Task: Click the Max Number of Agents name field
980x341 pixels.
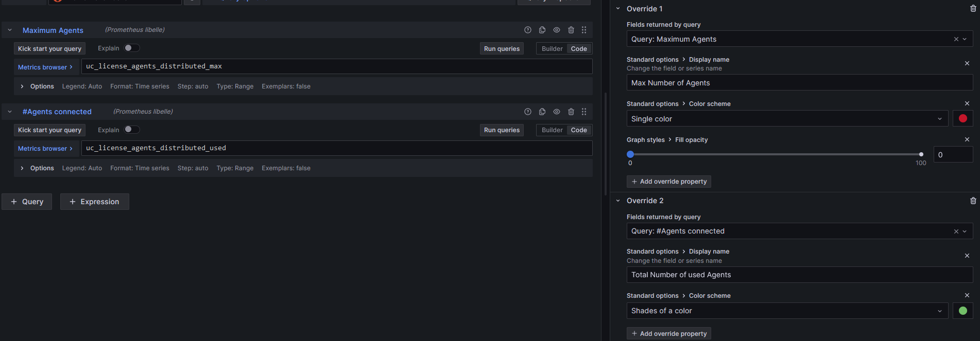Action: click(799, 83)
